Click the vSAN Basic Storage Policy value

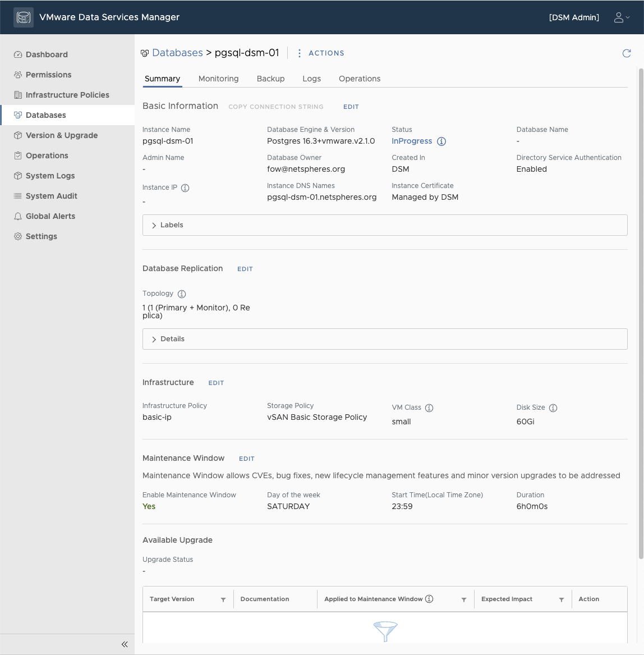tap(317, 418)
